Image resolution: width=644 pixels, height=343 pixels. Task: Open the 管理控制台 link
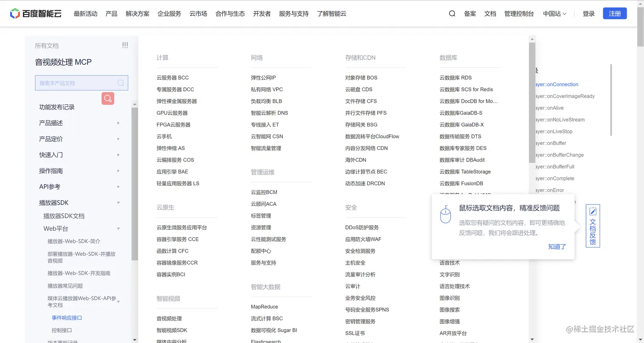pos(519,14)
